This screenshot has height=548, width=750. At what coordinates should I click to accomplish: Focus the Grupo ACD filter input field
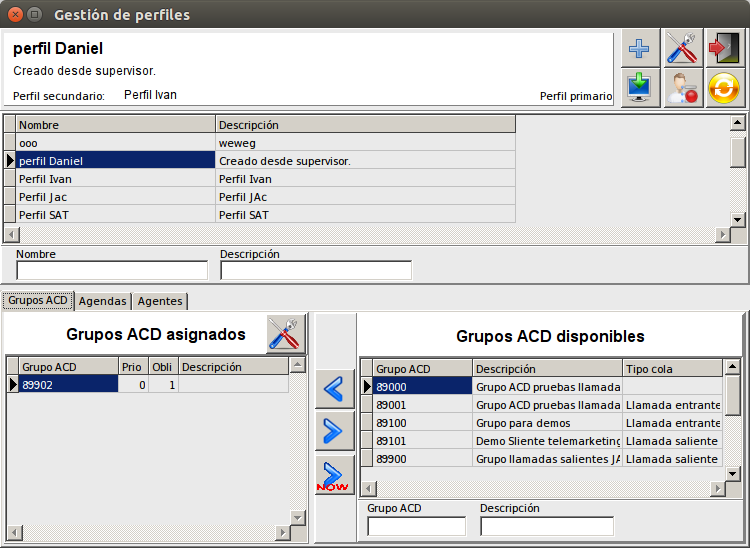tap(416, 526)
